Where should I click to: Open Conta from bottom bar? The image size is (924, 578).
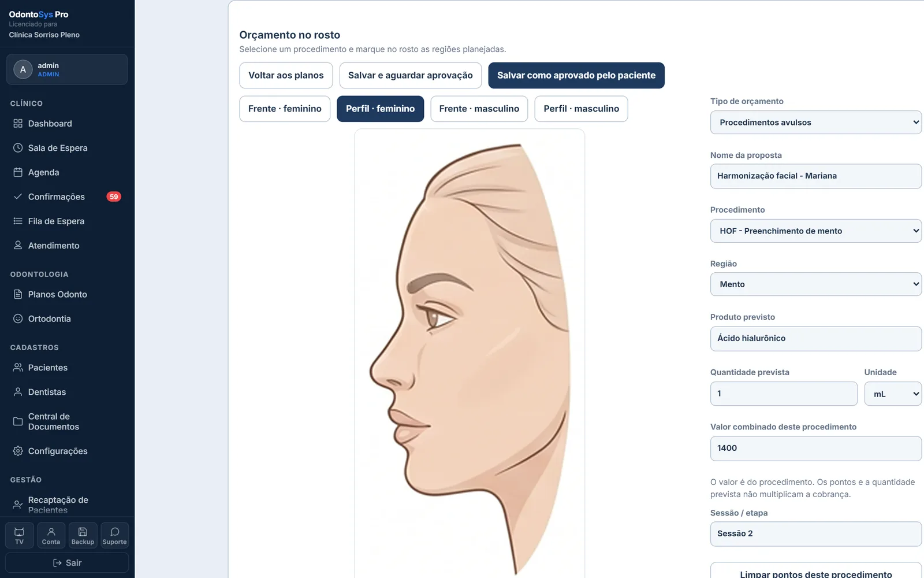click(x=51, y=535)
